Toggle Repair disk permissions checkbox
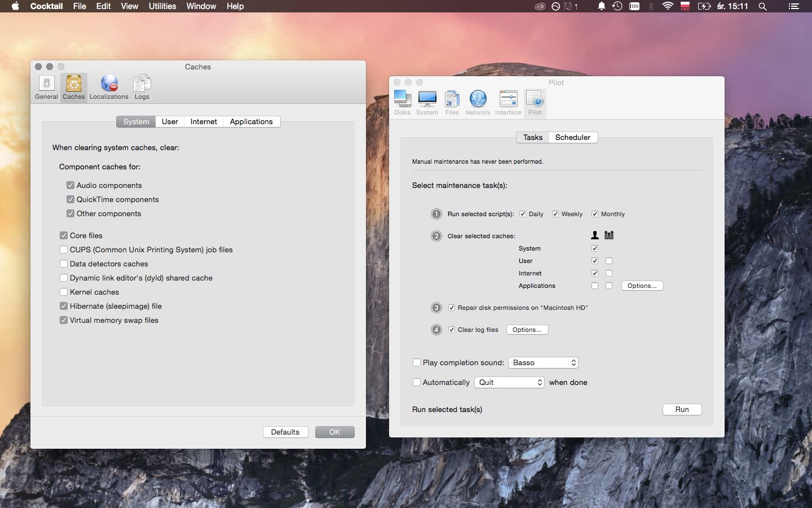This screenshot has width=812, height=508. point(452,308)
